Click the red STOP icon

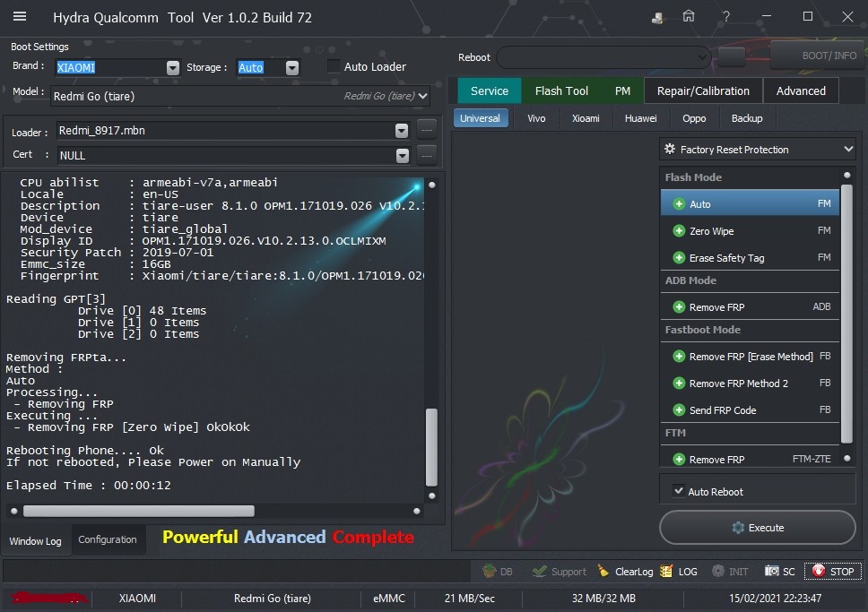(818, 571)
